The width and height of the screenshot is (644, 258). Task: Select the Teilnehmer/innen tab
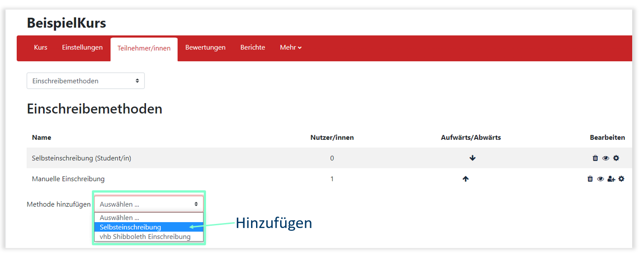144,48
